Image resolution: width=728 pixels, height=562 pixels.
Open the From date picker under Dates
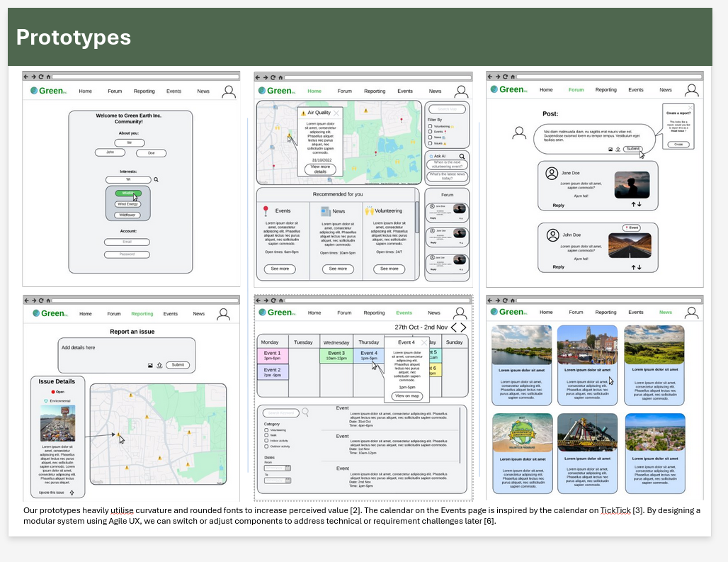coord(288,468)
